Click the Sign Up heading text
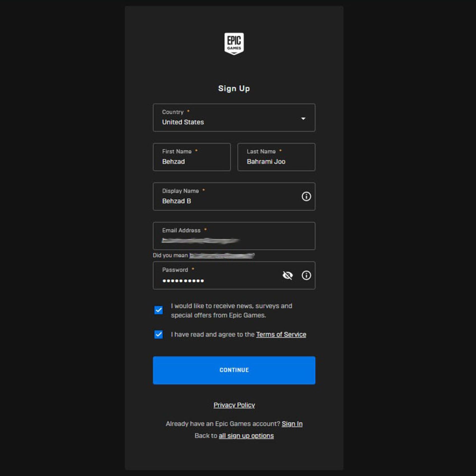Viewport: 476px width, 476px height. coord(234,89)
